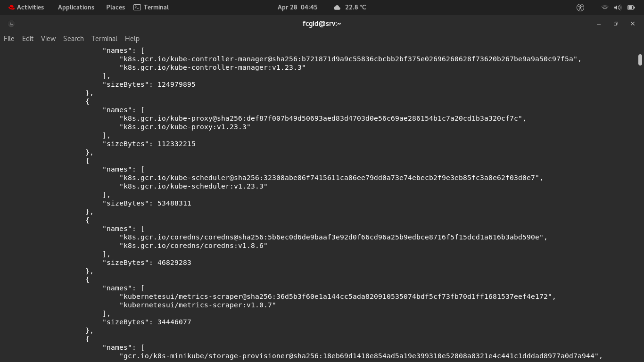Close the terminal window

coord(633,24)
